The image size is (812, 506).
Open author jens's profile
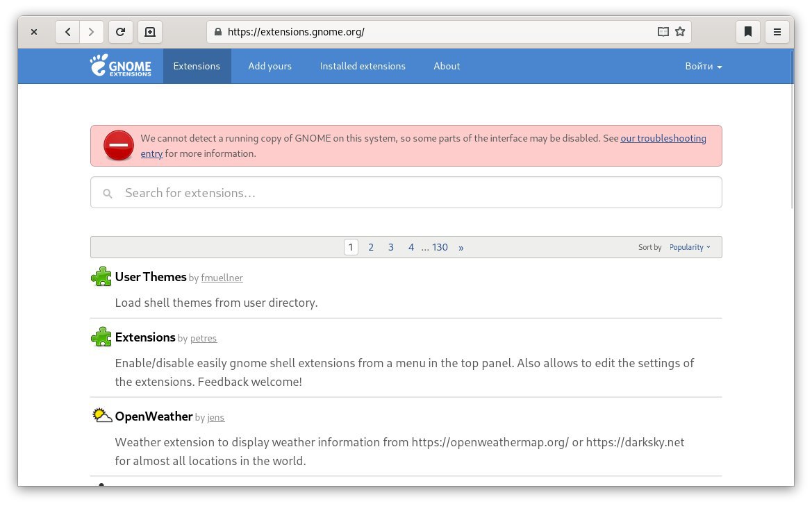[x=215, y=418]
